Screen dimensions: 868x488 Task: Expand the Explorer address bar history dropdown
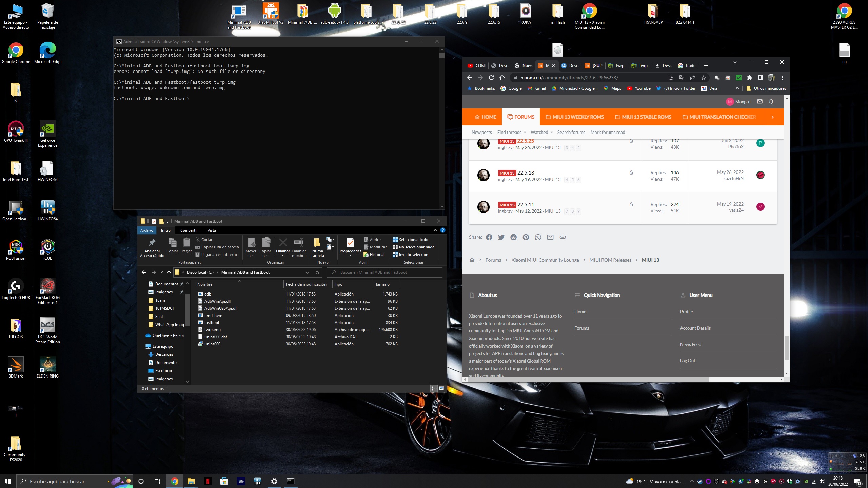tap(307, 272)
